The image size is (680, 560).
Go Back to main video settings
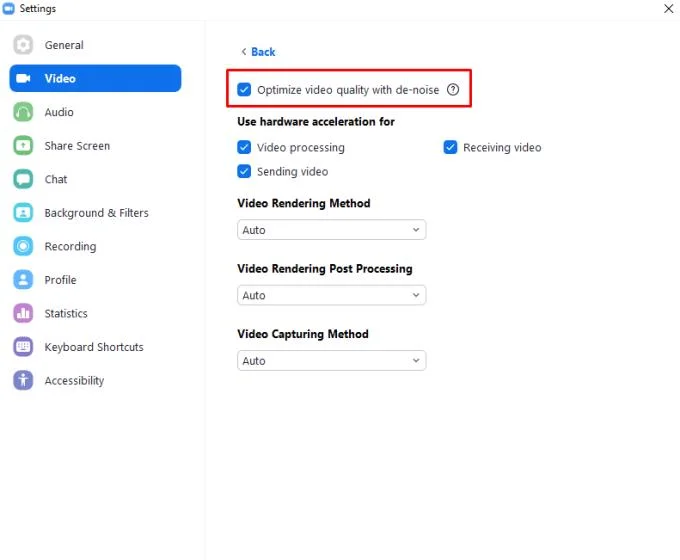pos(258,52)
